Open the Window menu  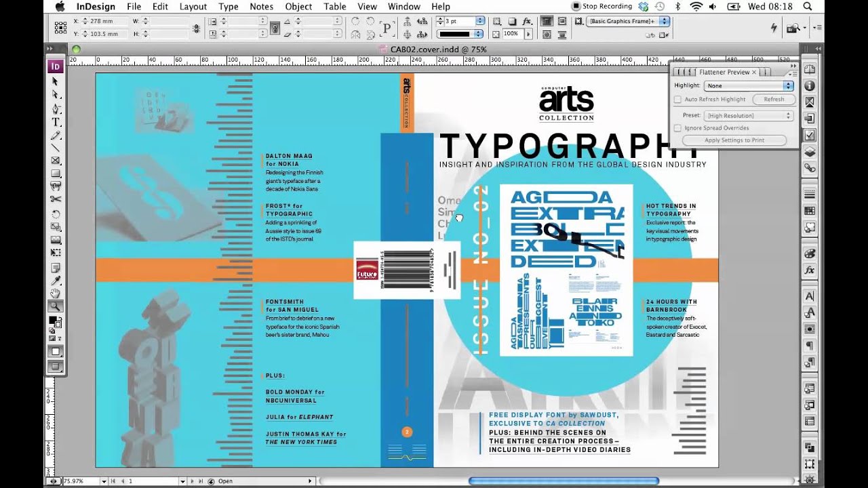click(404, 7)
